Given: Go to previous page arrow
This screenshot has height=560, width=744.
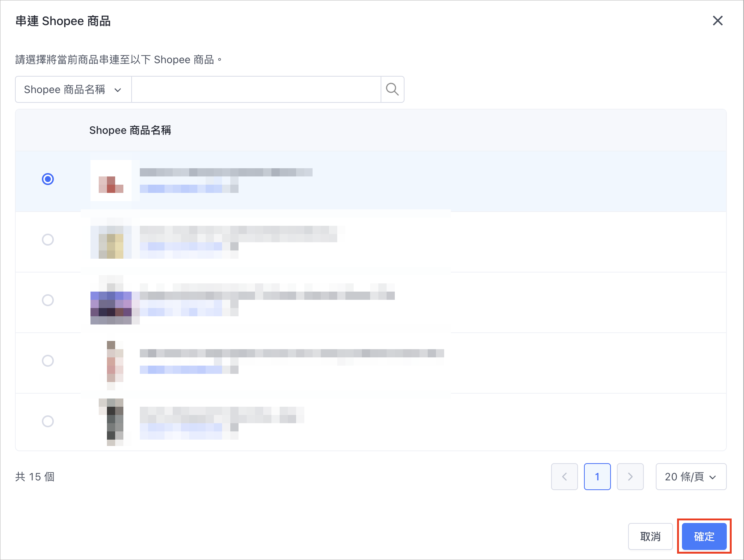Looking at the screenshot, I should pos(565,477).
